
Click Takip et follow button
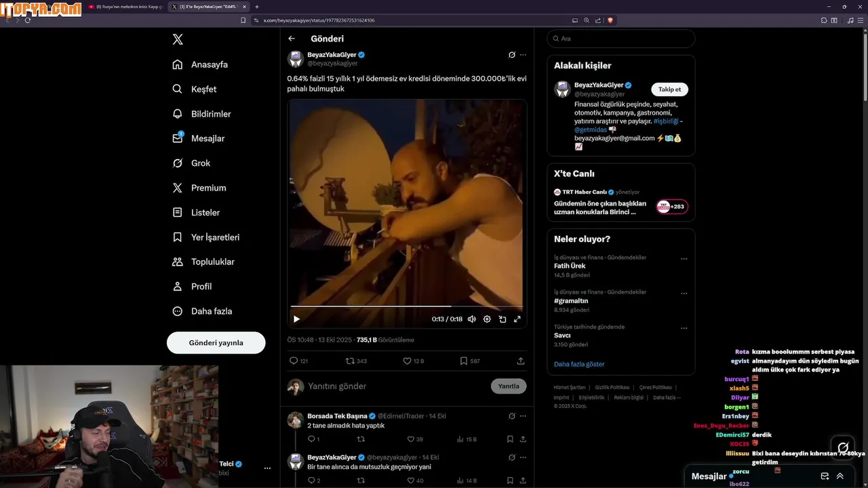670,89
